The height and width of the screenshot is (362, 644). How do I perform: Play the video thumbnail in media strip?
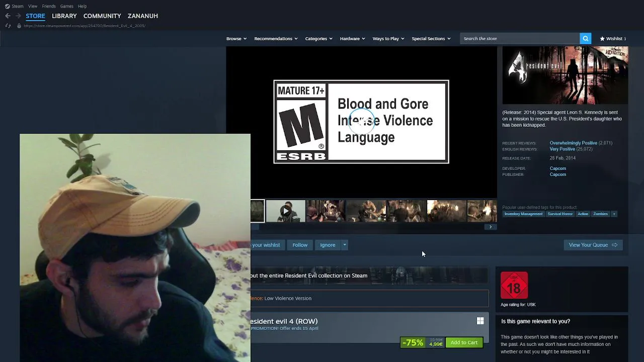click(x=285, y=211)
